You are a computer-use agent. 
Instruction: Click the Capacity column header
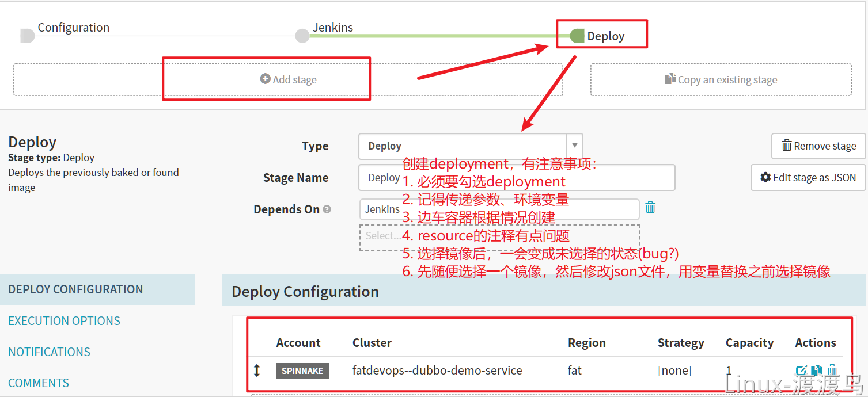(x=749, y=343)
